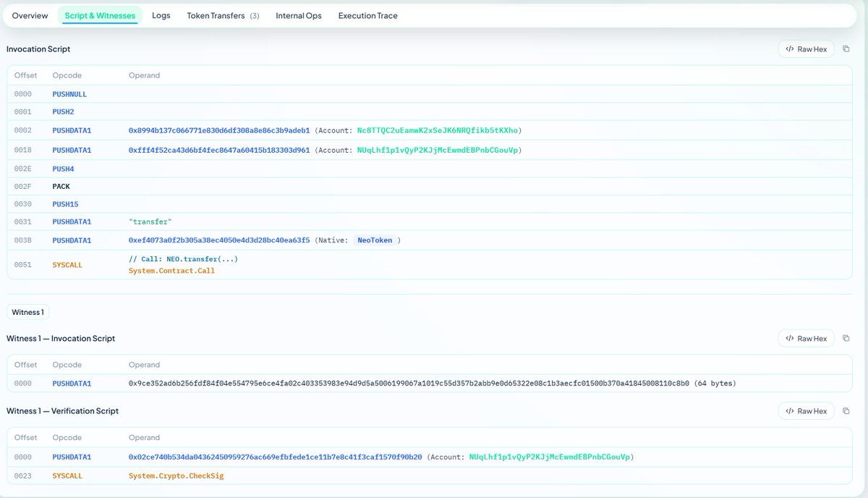Show Raw Hex for Invocation Script

tap(806, 49)
